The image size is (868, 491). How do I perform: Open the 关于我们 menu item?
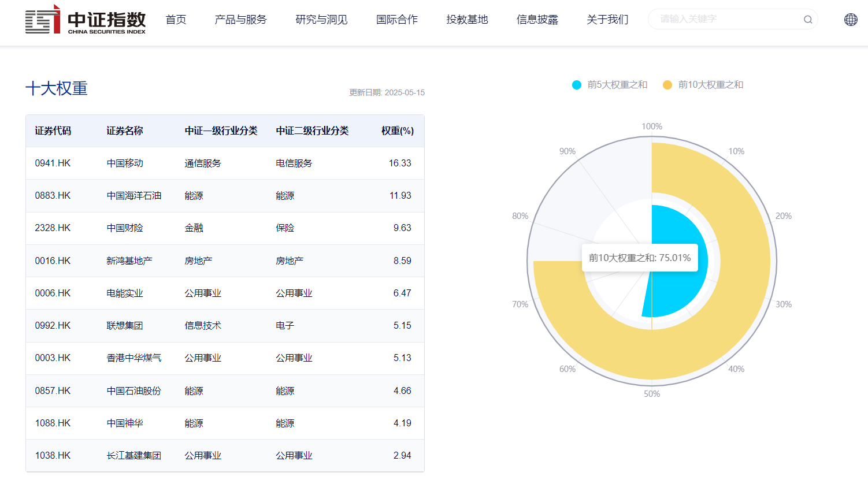coord(607,19)
